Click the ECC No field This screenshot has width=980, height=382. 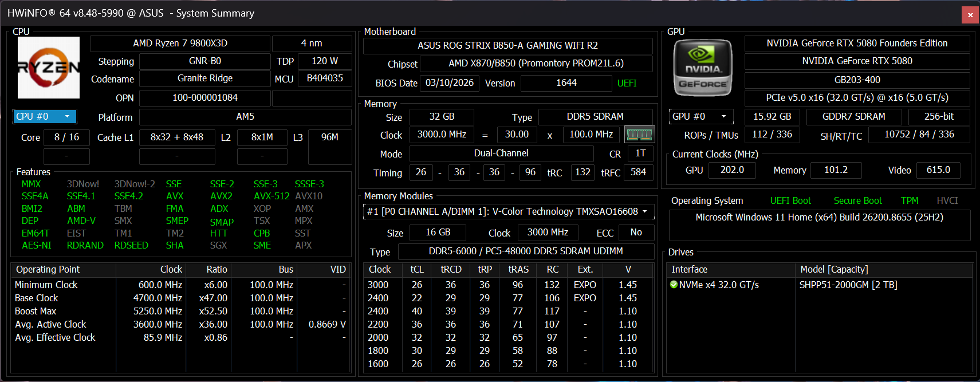[636, 233]
